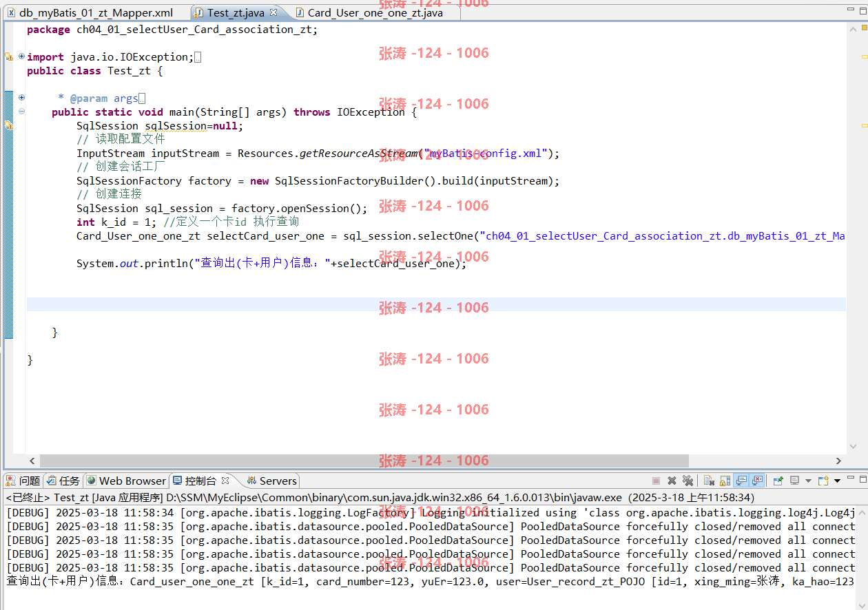Screen dimensions: 868x610
Task: Collapse the main method block
Action: click(21, 112)
